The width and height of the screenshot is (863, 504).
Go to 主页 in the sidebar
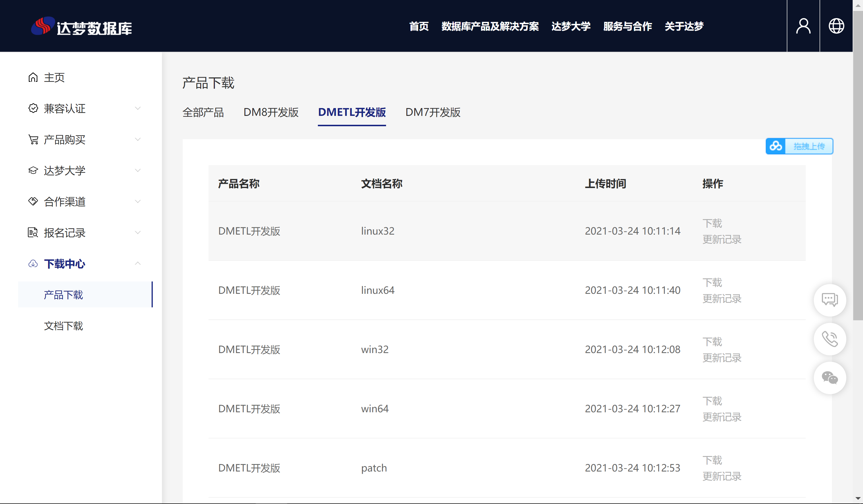(54, 78)
